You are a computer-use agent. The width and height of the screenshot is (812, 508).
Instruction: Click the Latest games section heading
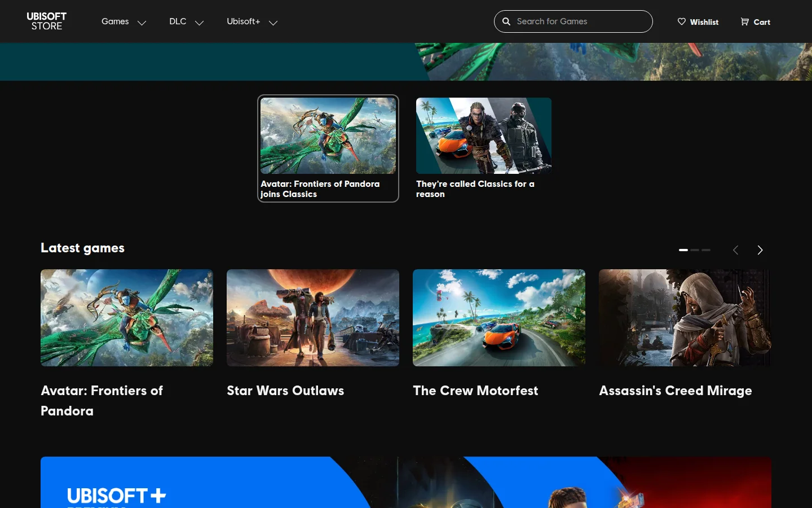tap(82, 248)
